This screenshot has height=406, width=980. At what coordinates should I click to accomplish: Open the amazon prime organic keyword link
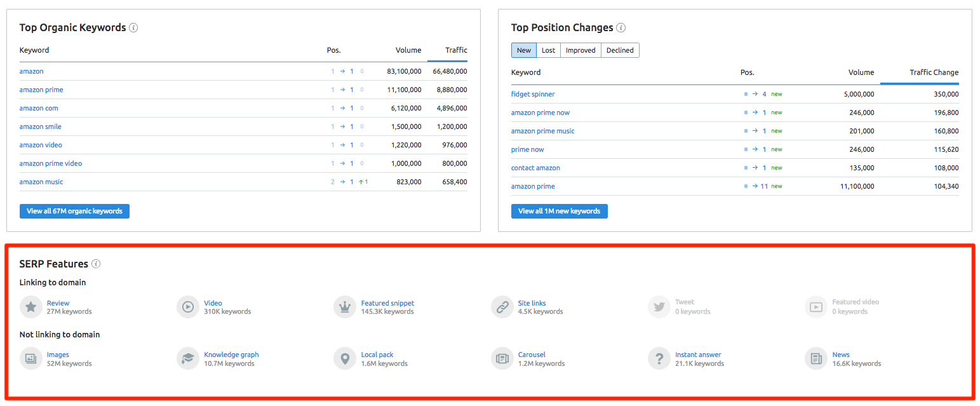point(41,90)
